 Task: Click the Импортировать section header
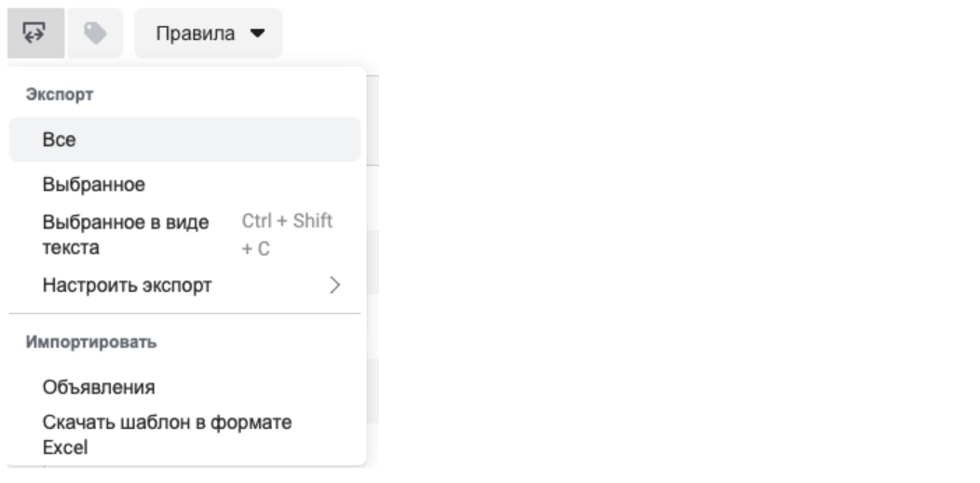point(90,342)
